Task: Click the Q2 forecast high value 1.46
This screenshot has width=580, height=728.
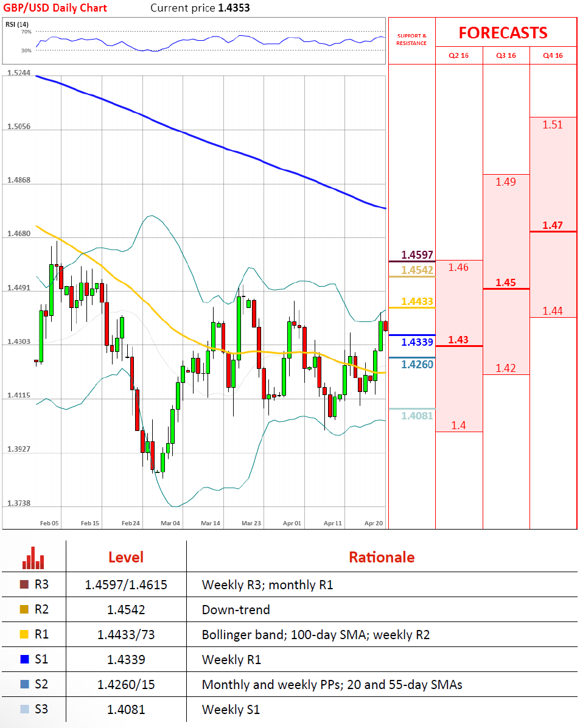Action: click(458, 267)
